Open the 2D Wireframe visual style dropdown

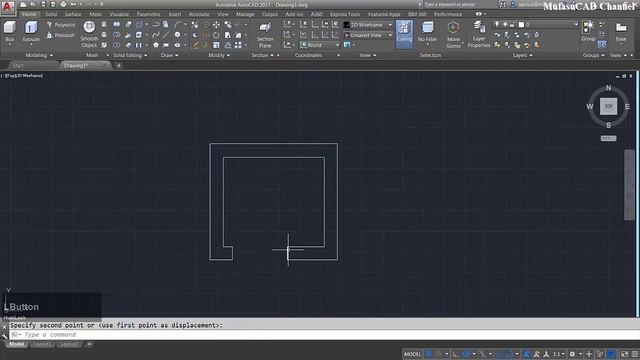coord(368,25)
